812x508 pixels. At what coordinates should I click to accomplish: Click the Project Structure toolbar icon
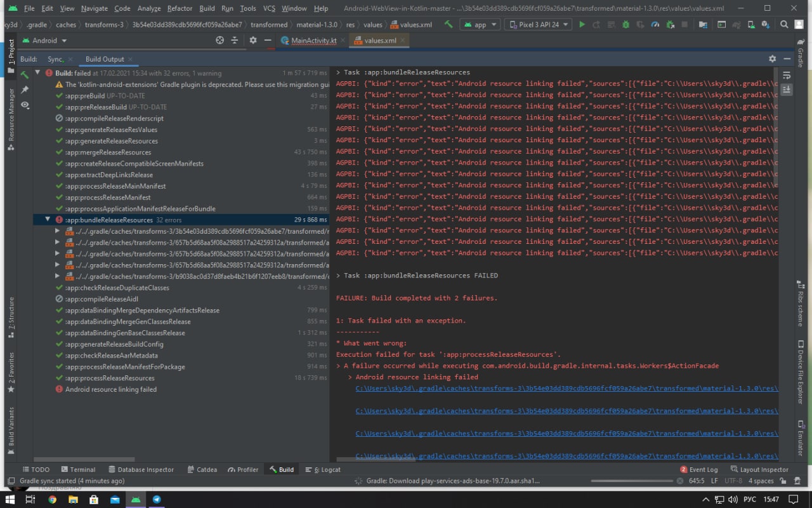click(703, 24)
